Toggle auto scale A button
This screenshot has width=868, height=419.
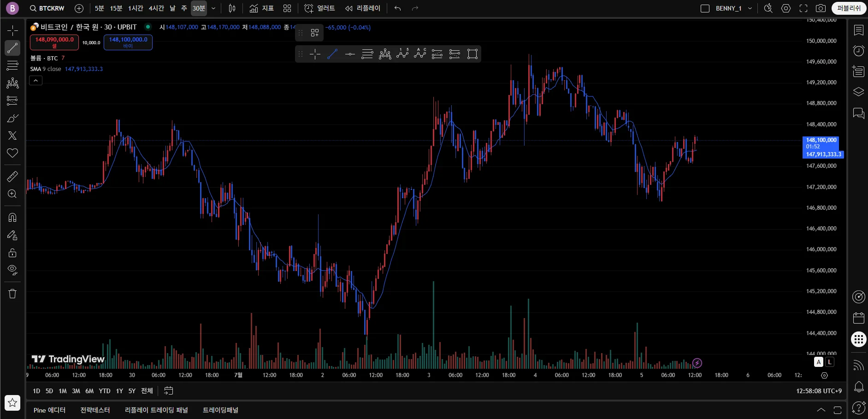[819, 362]
